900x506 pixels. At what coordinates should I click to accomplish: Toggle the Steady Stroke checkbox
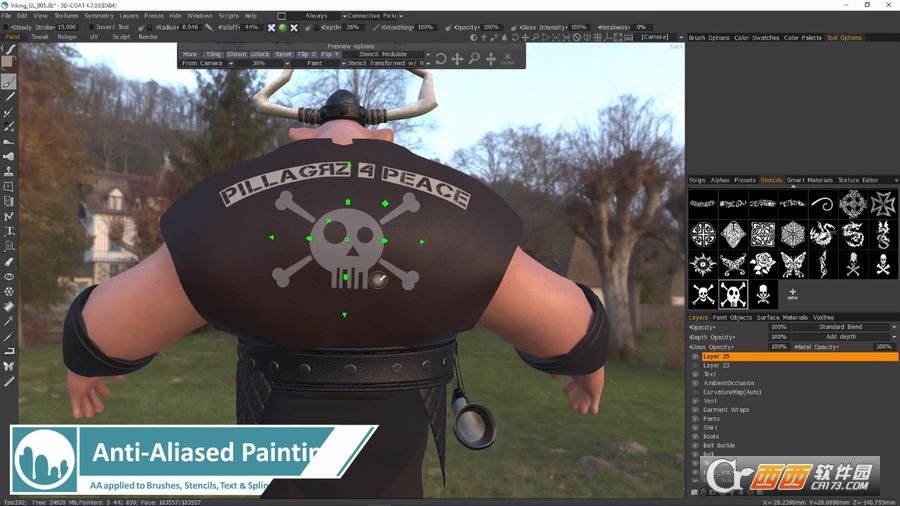[6, 27]
